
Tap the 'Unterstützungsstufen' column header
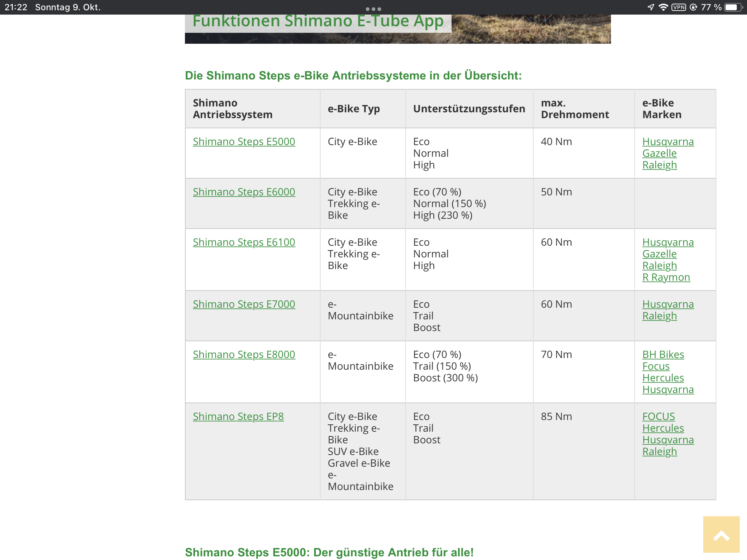[469, 109]
